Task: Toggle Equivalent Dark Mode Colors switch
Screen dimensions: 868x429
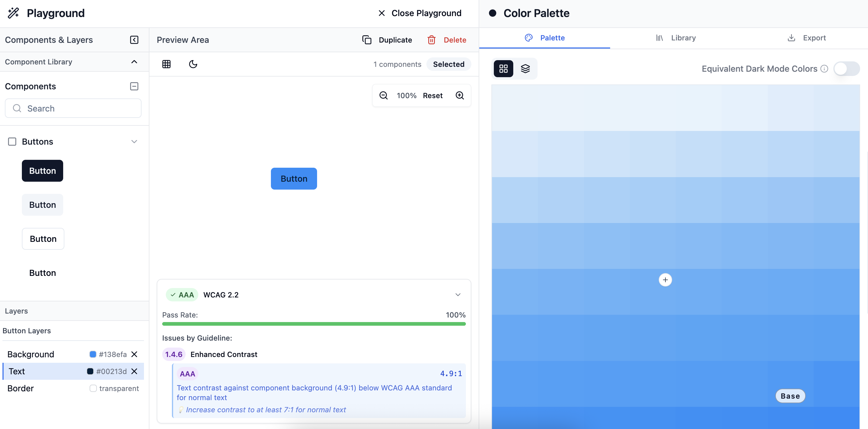Action: (846, 69)
